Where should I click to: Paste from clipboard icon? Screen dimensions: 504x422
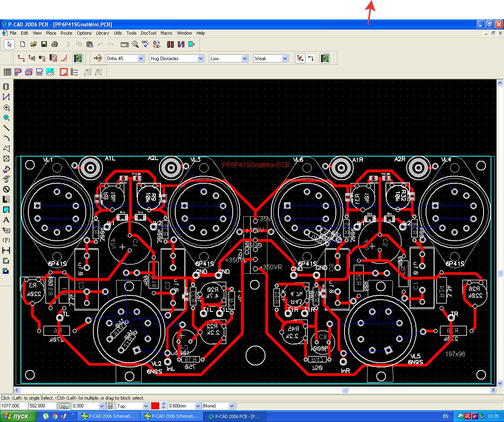90,44
